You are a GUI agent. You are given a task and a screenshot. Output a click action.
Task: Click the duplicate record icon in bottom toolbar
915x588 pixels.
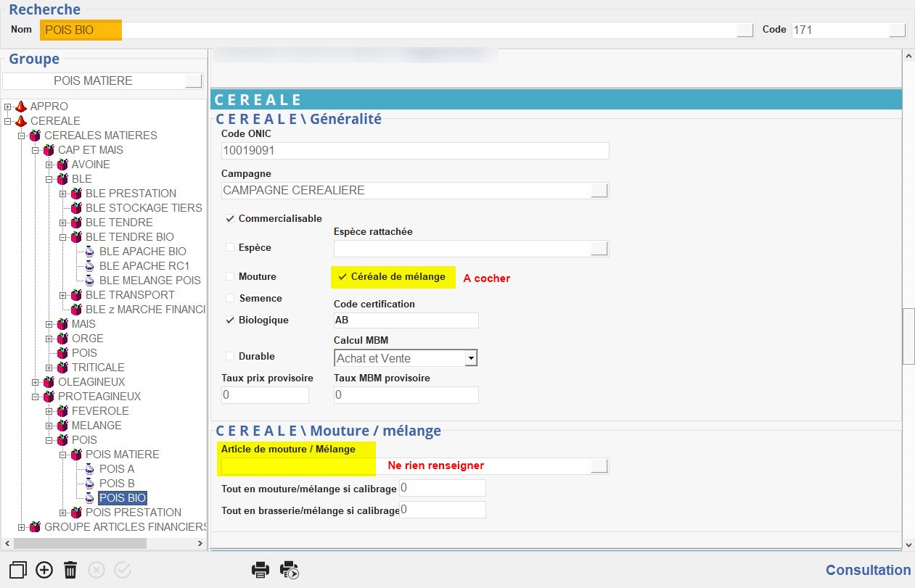click(x=18, y=570)
